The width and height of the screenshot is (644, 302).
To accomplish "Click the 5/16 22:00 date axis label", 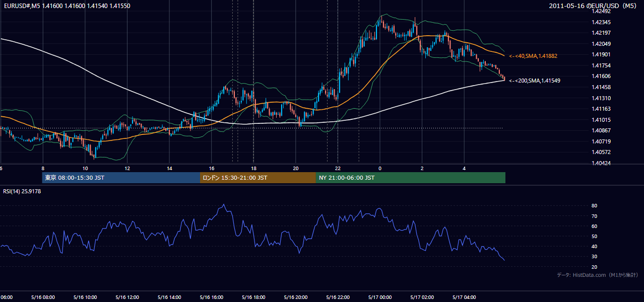I will point(338,297).
